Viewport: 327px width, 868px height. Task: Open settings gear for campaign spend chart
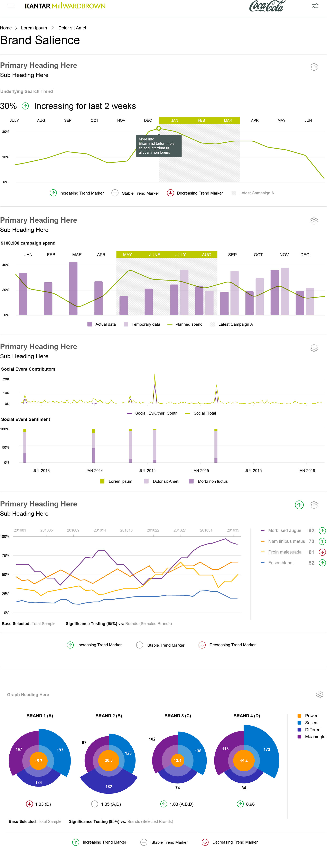[x=314, y=221]
